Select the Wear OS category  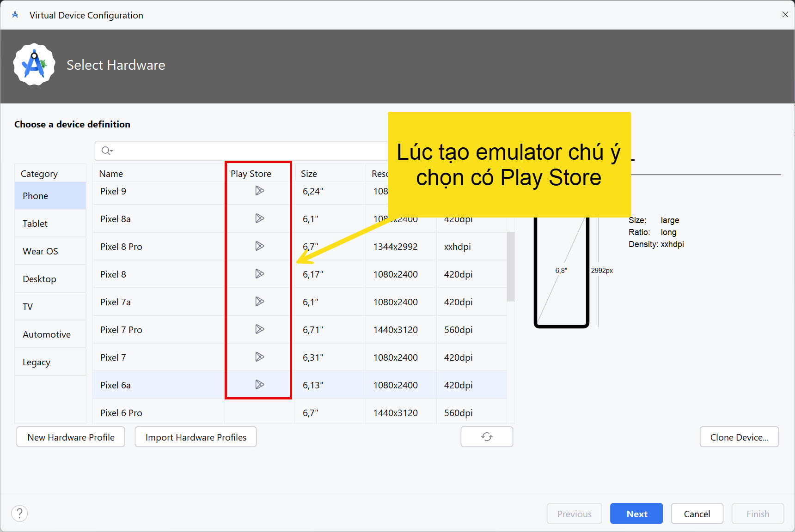(50, 251)
